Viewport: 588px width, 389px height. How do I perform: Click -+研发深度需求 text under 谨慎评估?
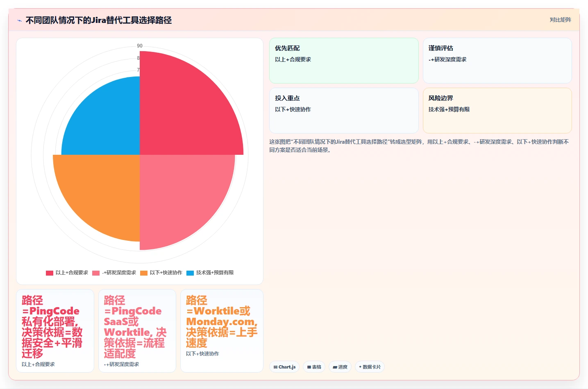pyautogui.click(x=447, y=59)
